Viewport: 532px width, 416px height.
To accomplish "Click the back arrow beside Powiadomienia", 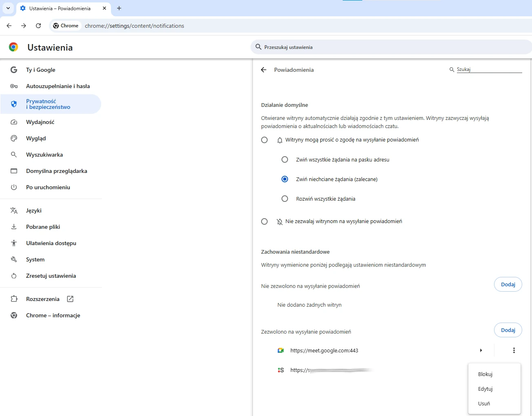I will point(264,70).
